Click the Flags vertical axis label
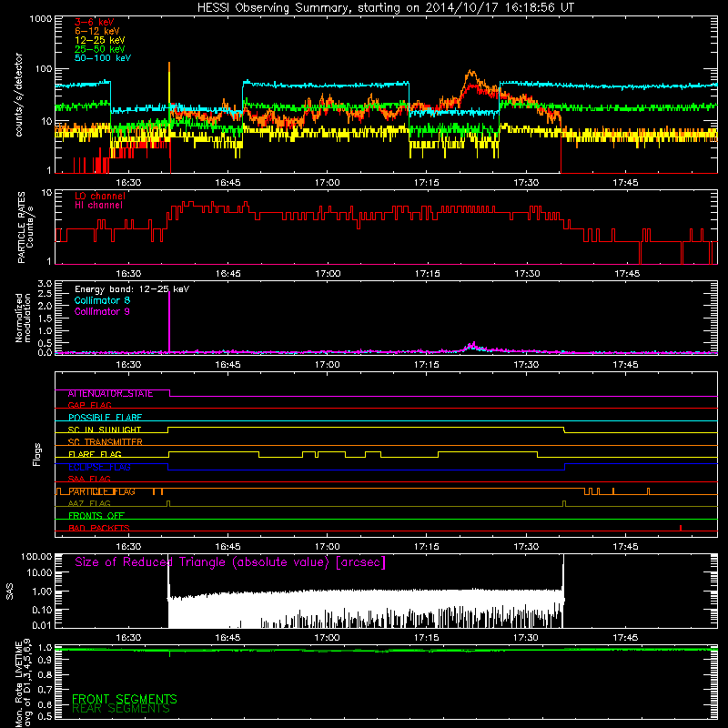 [37, 454]
